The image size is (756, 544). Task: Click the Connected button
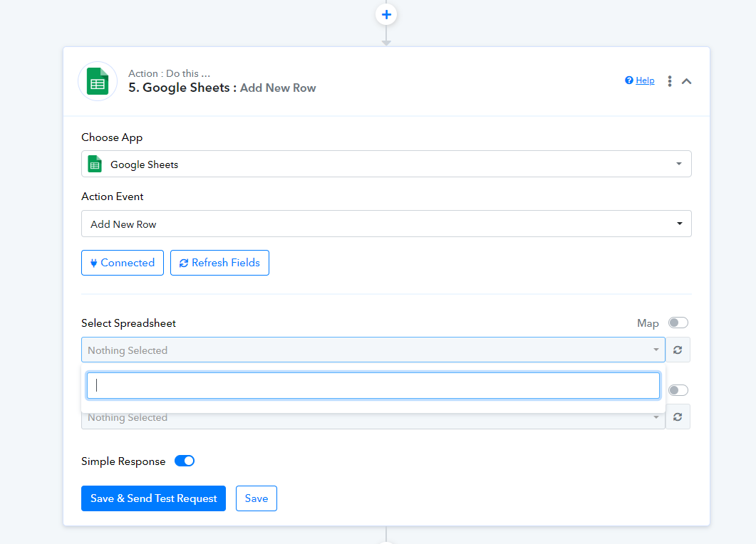(x=123, y=263)
